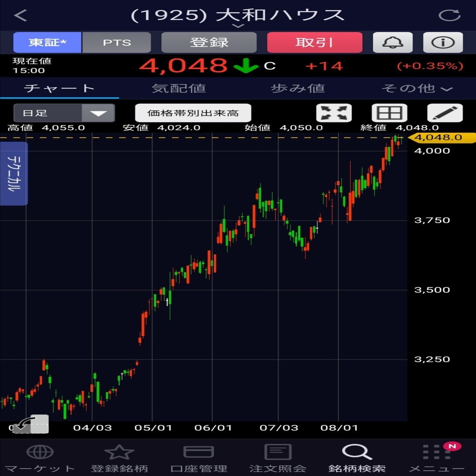Select the pencil drawing tool
Image resolution: width=476 pixels, height=476 pixels.
(x=445, y=113)
